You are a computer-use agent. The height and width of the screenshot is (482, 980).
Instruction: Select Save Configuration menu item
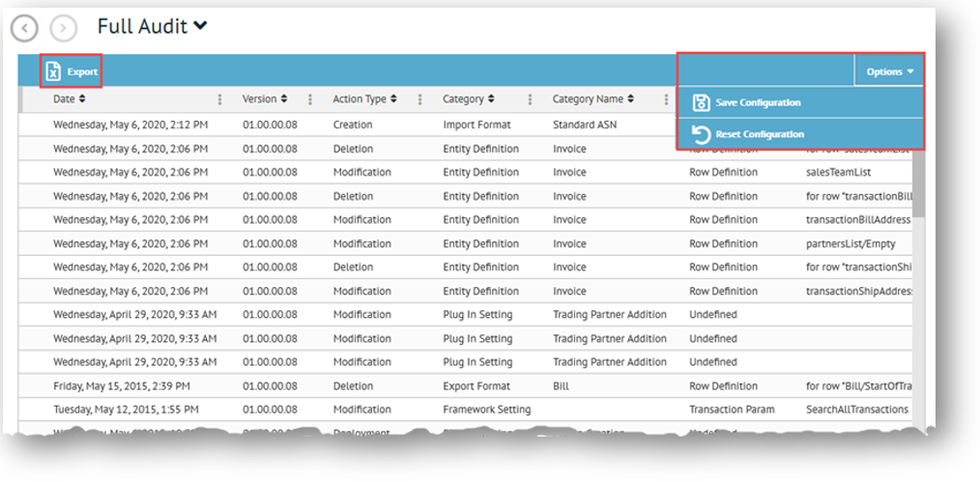[x=758, y=102]
